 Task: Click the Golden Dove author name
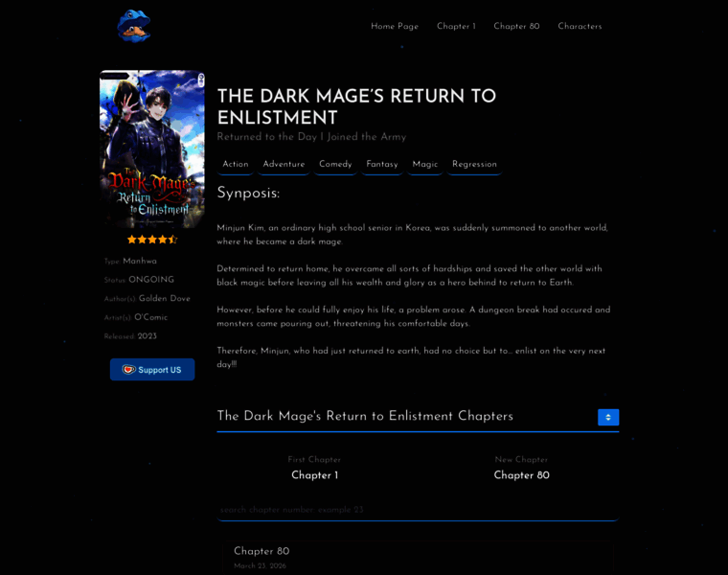(165, 299)
